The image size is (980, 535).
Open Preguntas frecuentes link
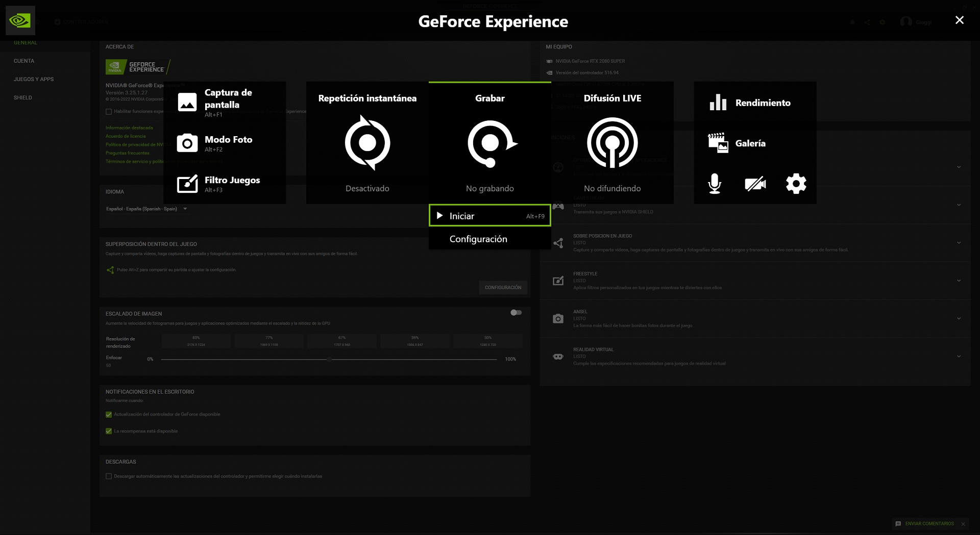tap(128, 153)
